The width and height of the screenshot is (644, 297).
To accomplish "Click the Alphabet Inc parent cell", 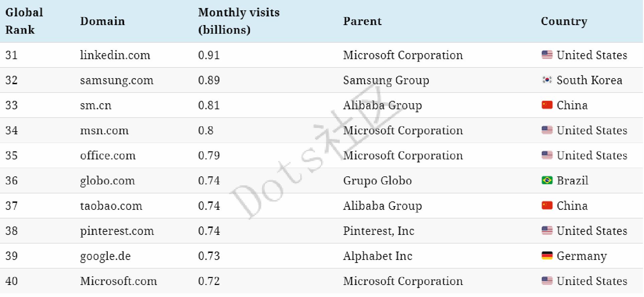I will point(378,256).
